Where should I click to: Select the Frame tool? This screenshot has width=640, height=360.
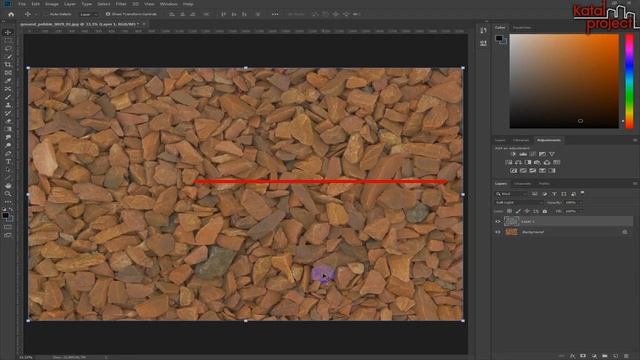tap(8, 73)
